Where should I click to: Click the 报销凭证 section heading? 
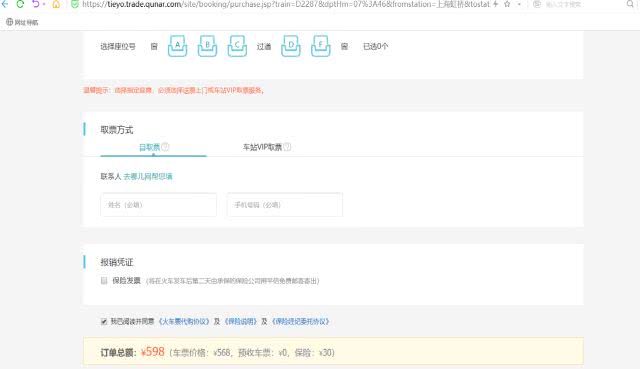click(x=117, y=262)
